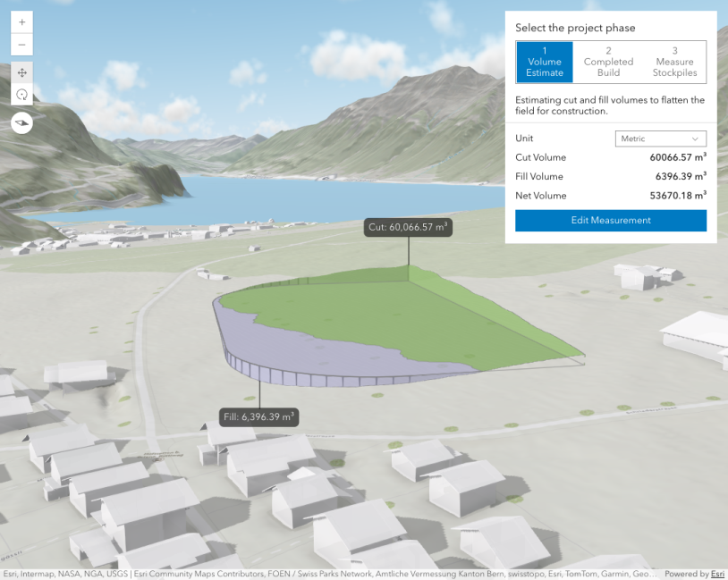Click the chevron arrow in Unit selector
This screenshot has width=728, height=580.
coord(695,139)
